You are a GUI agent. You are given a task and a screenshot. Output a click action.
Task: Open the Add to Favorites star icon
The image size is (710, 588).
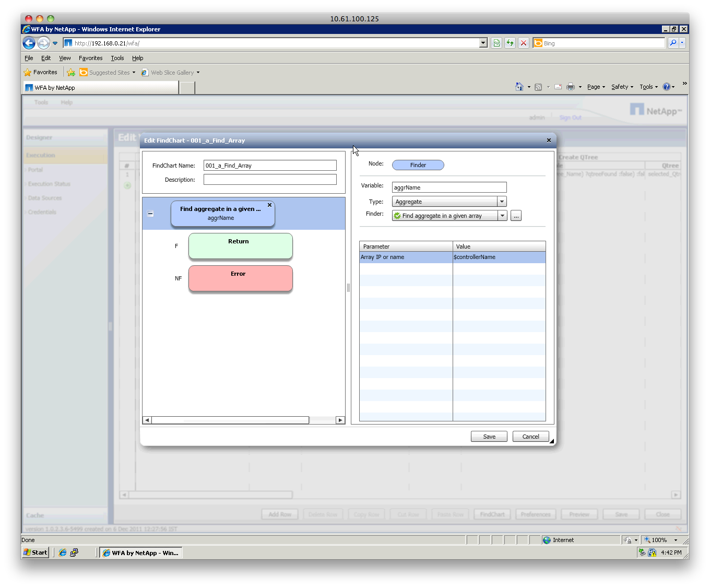pos(71,73)
